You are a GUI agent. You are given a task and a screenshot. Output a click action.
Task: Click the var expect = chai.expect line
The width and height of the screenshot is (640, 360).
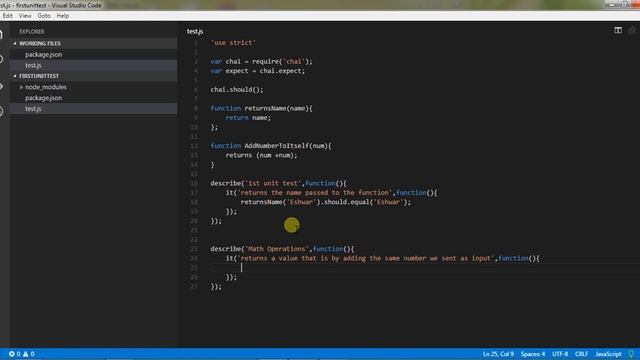click(x=258, y=71)
